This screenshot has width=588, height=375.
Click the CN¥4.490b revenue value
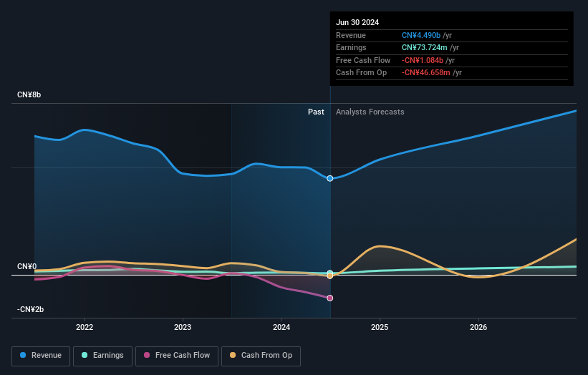[x=421, y=35]
